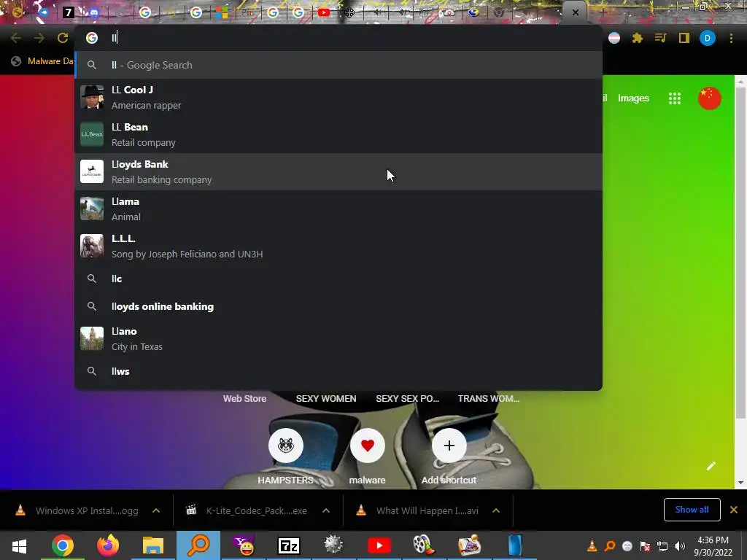Select the LL Cool J suggestion

[338, 97]
